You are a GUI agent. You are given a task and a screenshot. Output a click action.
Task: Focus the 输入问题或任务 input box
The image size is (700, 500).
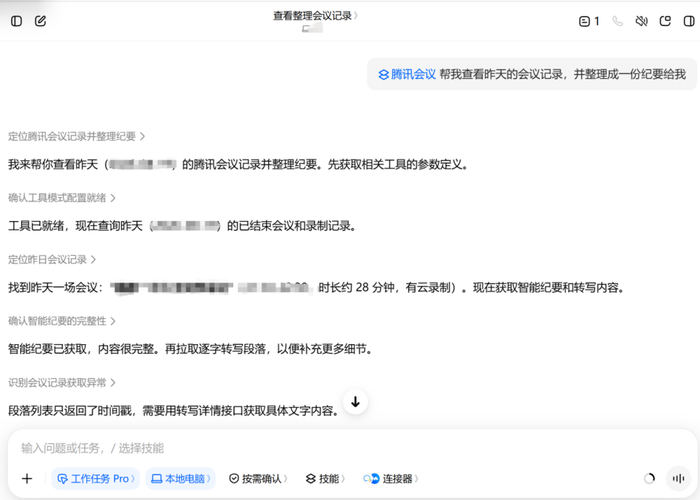point(353,448)
